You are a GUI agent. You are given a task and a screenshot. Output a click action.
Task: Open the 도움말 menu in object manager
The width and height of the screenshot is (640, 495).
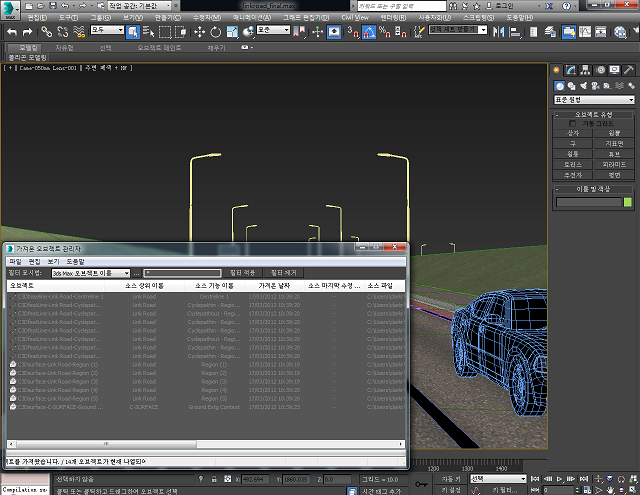75,261
